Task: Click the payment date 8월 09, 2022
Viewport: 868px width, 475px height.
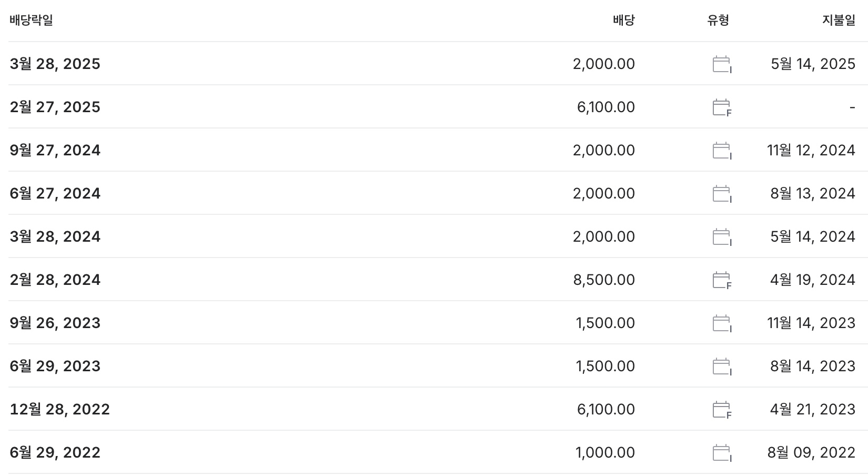Action: pyautogui.click(x=811, y=453)
